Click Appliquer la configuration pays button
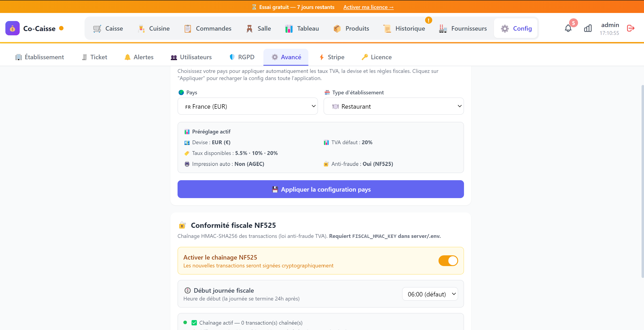The image size is (644, 330). [x=320, y=189]
